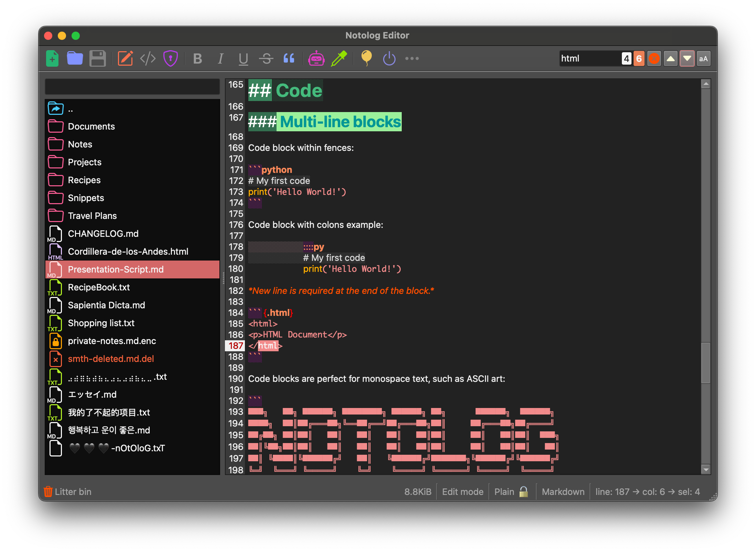Click the 8.8KiB file size status
Screen dimensions: 756x552
(x=418, y=492)
